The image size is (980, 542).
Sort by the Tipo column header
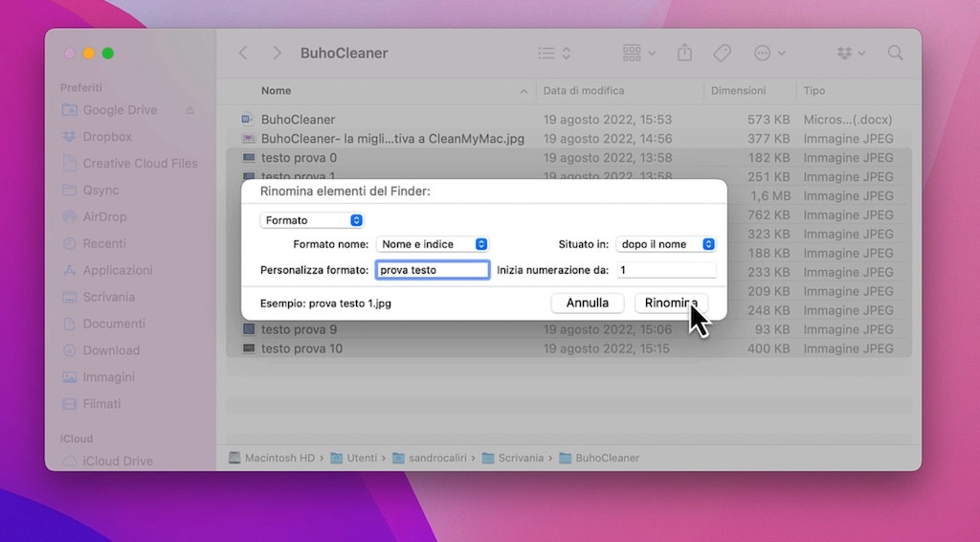[814, 91]
